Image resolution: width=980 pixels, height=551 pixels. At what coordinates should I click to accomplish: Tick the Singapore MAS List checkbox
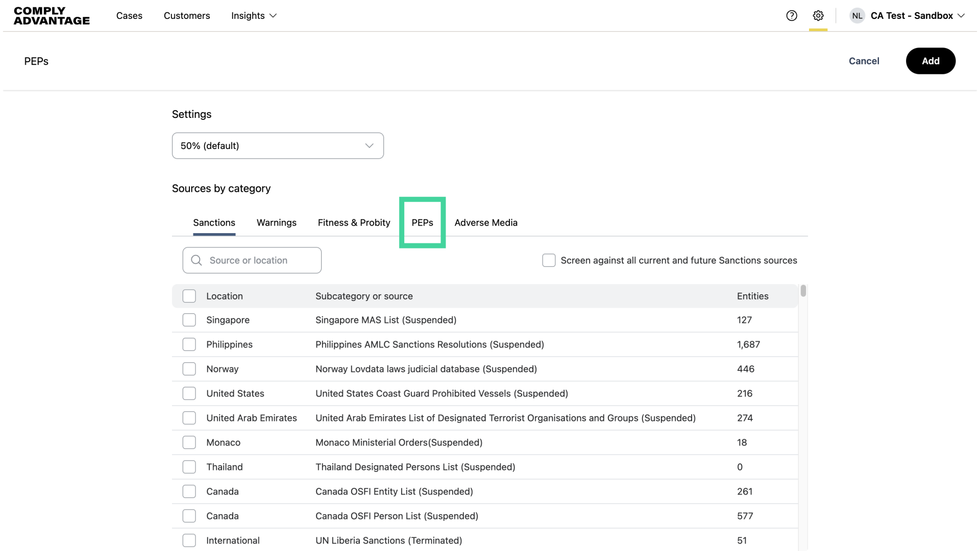[x=189, y=320]
